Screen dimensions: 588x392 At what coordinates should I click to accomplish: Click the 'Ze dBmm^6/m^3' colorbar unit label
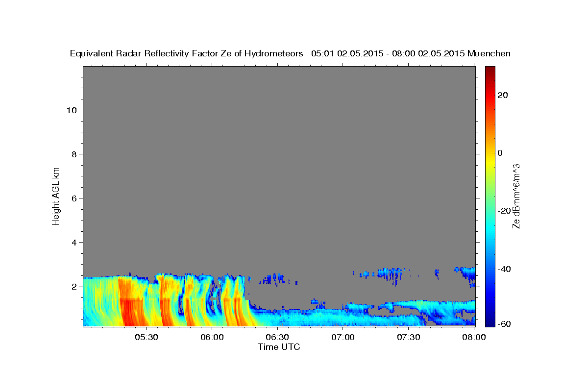coord(516,196)
